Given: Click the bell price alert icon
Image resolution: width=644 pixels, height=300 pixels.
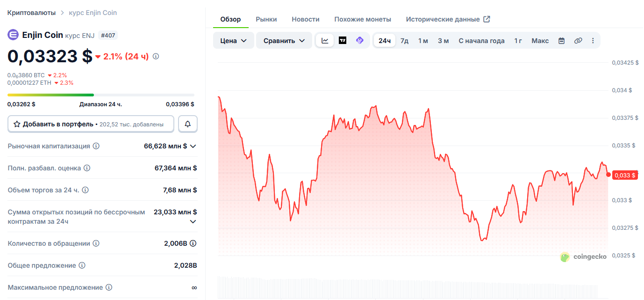Looking at the screenshot, I should click(188, 124).
